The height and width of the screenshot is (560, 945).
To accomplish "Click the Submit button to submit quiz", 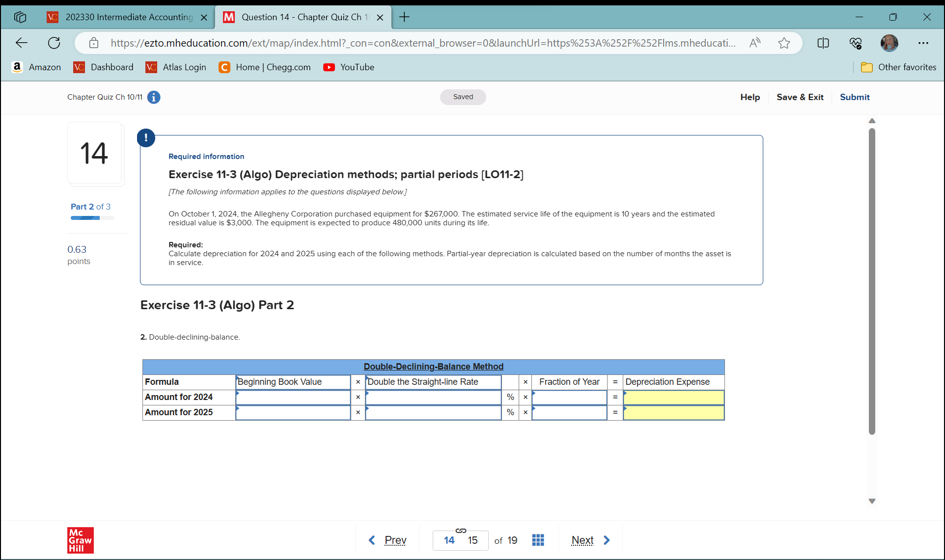I will point(854,97).
